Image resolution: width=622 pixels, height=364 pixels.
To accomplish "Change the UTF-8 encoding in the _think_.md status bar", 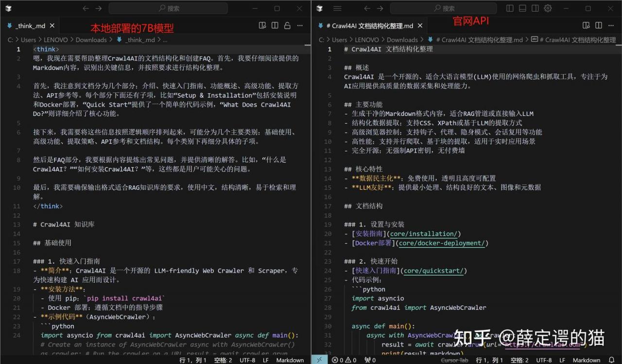I will 247,360.
